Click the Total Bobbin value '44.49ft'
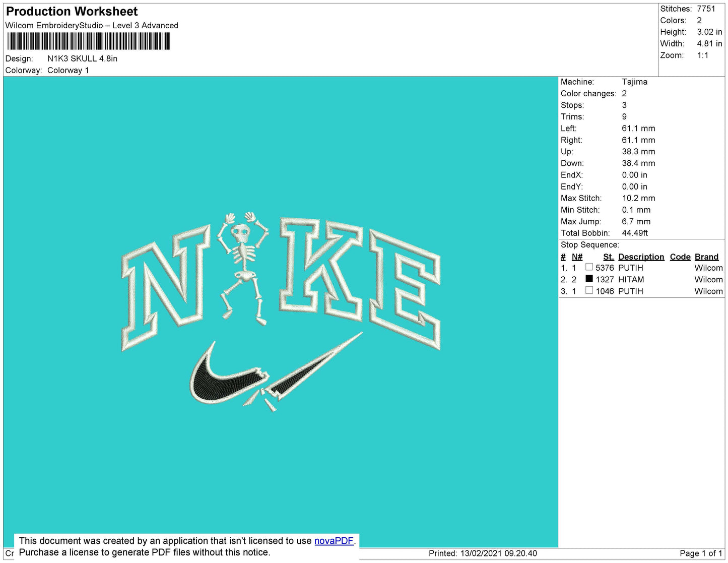728x563 pixels. click(635, 233)
